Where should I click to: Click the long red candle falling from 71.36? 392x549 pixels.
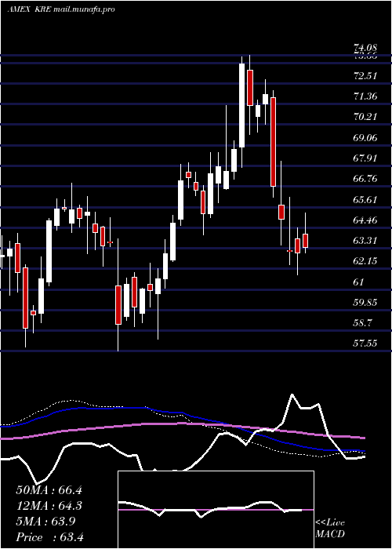273,142
